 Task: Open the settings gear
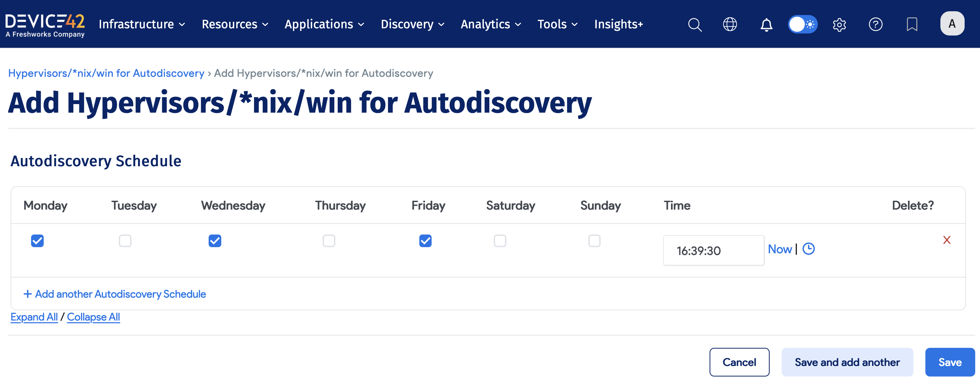pos(839,24)
